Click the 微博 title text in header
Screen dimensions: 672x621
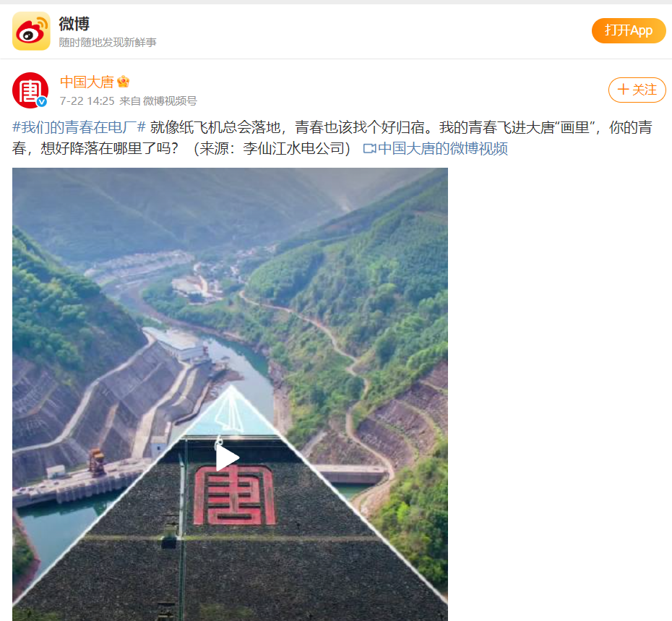pos(74,24)
